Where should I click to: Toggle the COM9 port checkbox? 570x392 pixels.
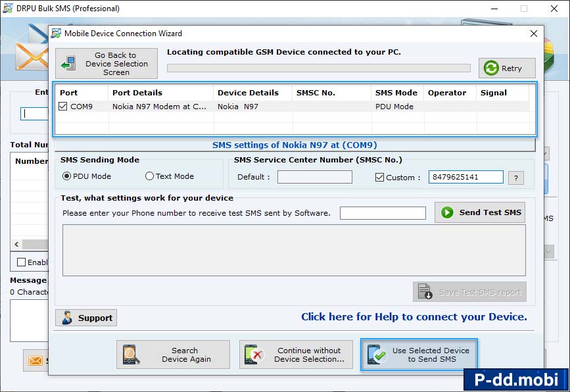(x=63, y=106)
